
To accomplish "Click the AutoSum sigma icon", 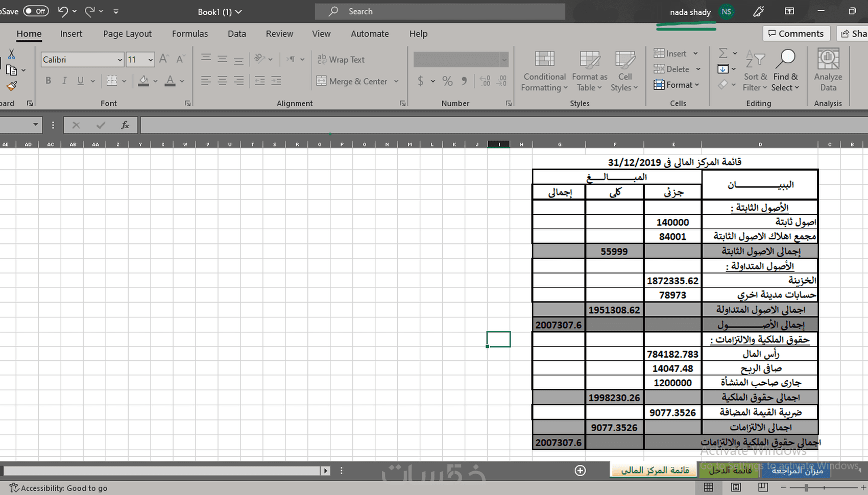I will 723,53.
